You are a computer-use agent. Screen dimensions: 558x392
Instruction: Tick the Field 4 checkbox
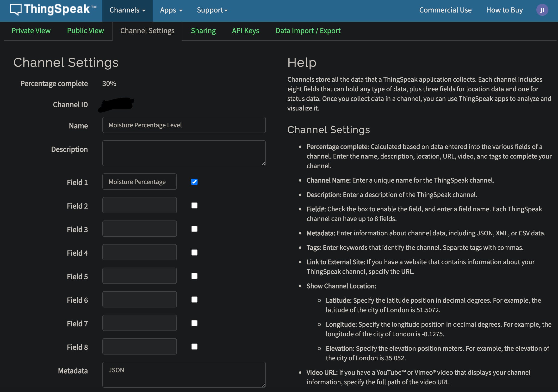tap(194, 253)
